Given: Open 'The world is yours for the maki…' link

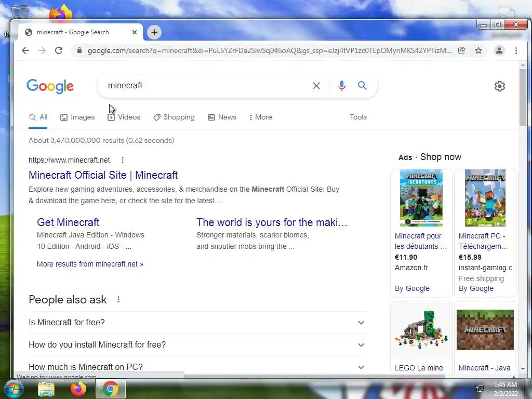Looking at the screenshot, I should click(272, 222).
